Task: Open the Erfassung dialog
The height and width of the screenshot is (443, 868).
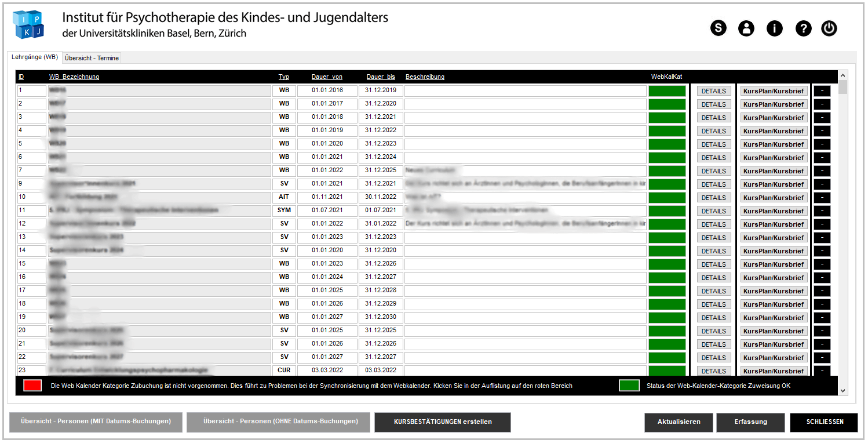Action: click(x=750, y=422)
